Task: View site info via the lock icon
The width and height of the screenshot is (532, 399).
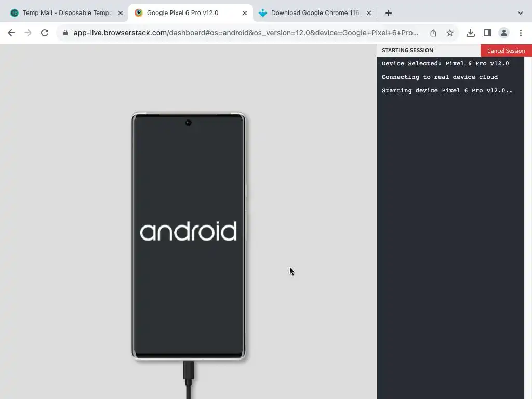Action: pyautogui.click(x=65, y=33)
